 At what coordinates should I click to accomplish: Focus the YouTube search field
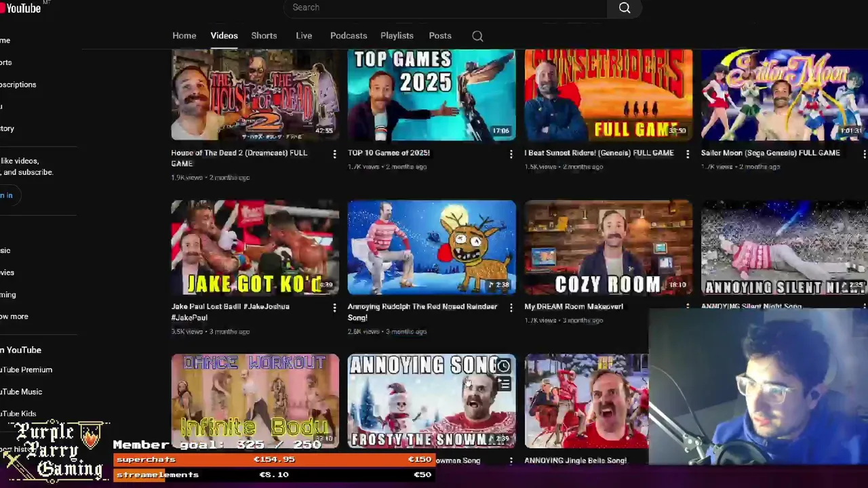tap(446, 7)
